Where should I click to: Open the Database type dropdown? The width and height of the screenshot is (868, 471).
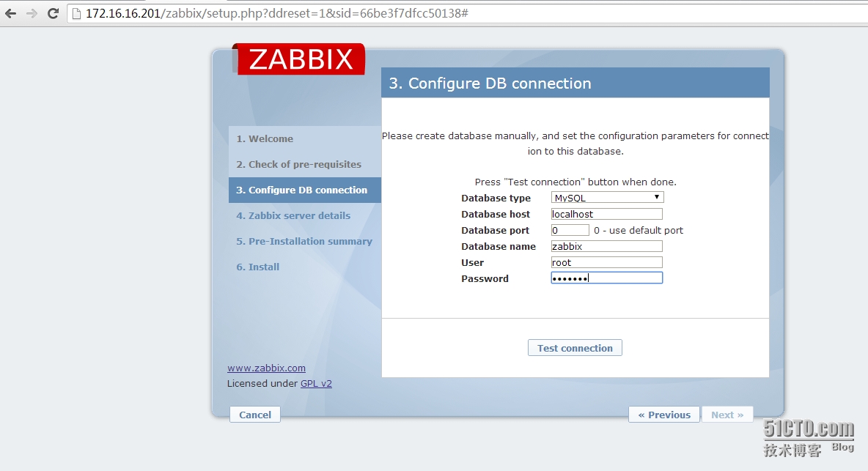607,197
